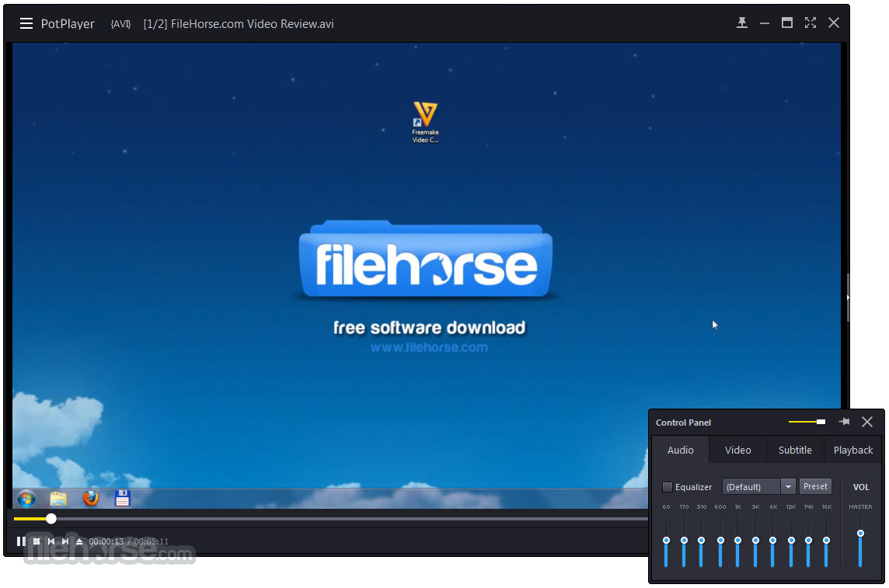889x588 pixels.
Task: Click the eject/open file icon
Action: pyautogui.click(x=79, y=541)
